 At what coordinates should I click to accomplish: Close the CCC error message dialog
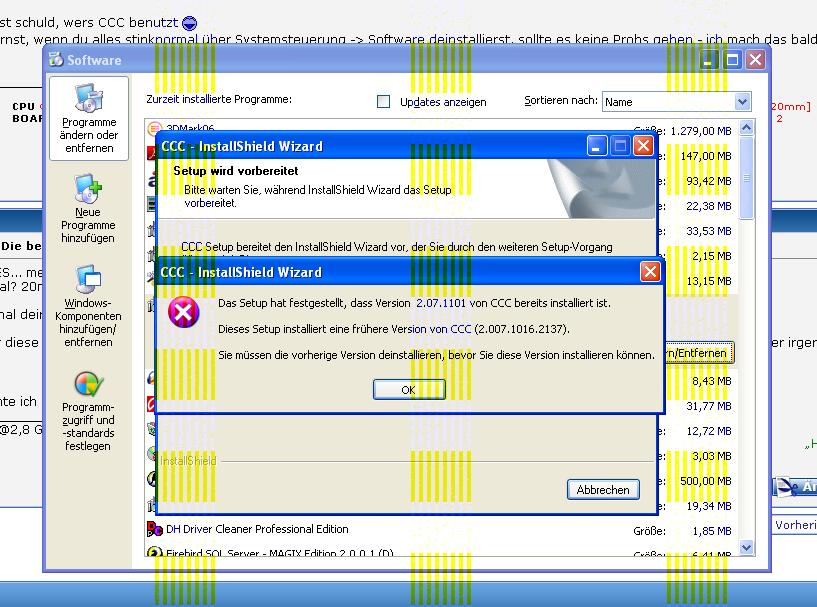click(650, 271)
